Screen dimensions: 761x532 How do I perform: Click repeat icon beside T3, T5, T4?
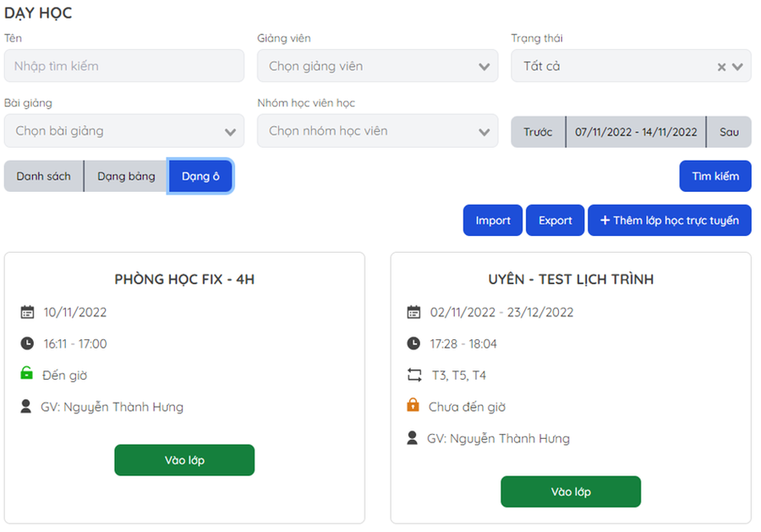tap(413, 375)
